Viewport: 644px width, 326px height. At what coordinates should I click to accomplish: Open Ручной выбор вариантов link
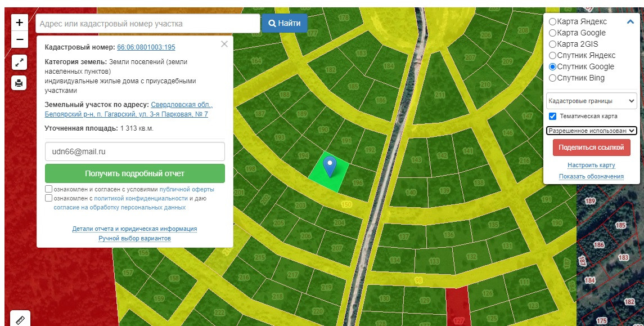[135, 238]
